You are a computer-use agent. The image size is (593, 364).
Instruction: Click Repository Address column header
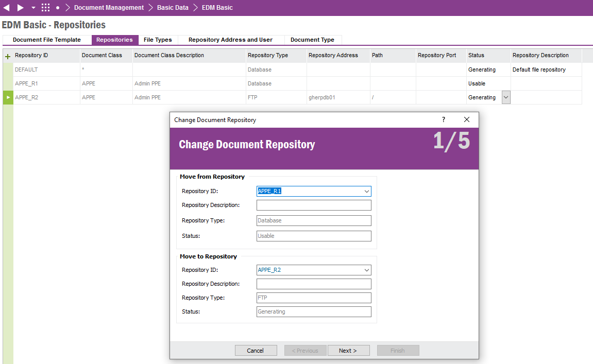(x=338, y=55)
